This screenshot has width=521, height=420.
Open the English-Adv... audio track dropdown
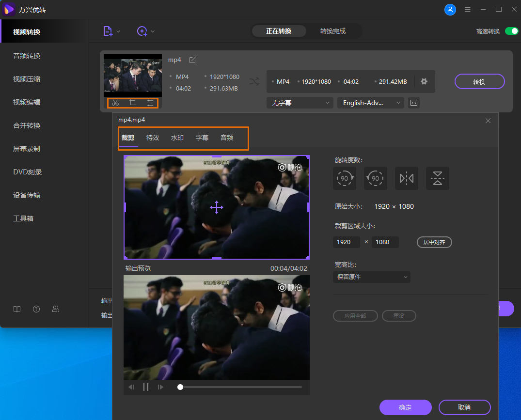click(x=371, y=103)
